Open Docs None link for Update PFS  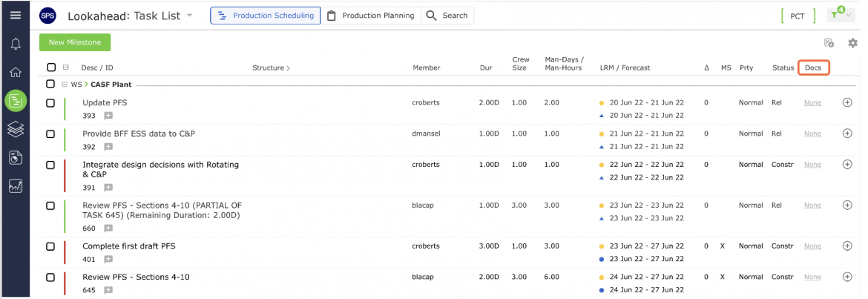point(812,103)
